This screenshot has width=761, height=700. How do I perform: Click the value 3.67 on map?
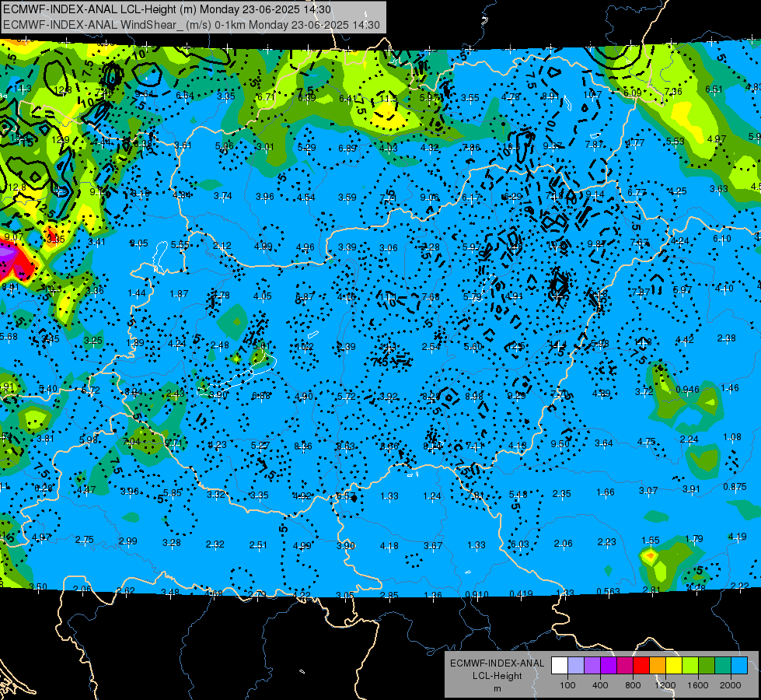(432, 545)
